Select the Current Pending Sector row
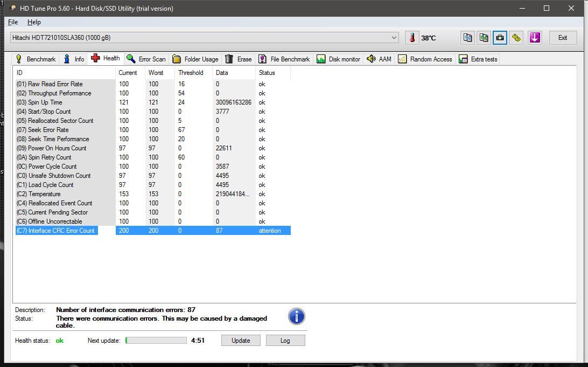Screen dimensions: 588x367 tap(153, 212)
